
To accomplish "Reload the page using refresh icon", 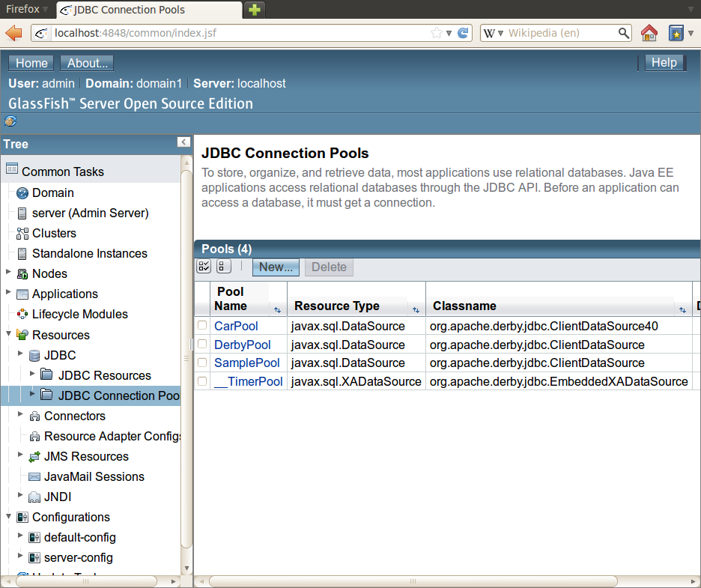I will click(x=463, y=33).
